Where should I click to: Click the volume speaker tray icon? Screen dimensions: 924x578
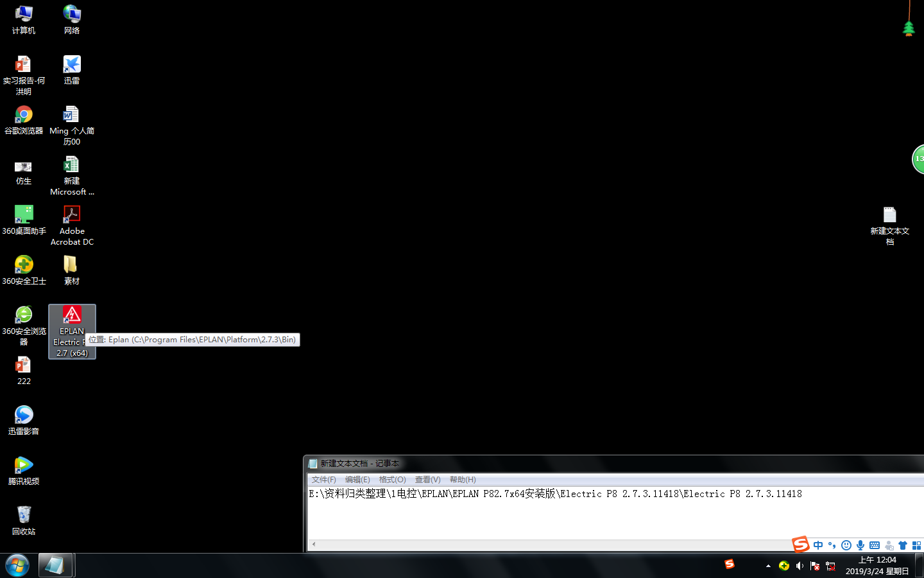[800, 566]
